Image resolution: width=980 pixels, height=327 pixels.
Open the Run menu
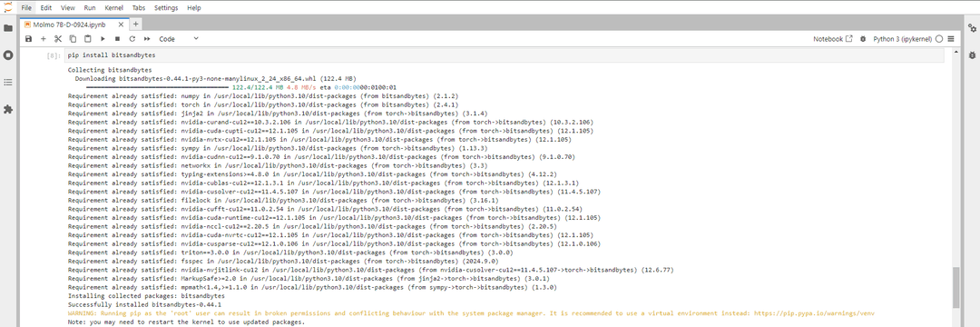tap(89, 8)
